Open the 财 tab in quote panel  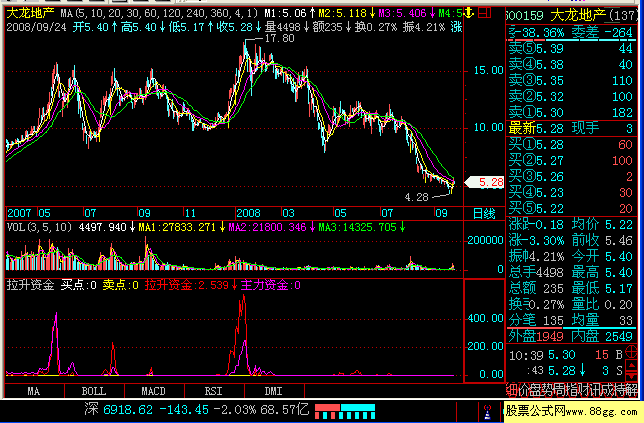583,390
